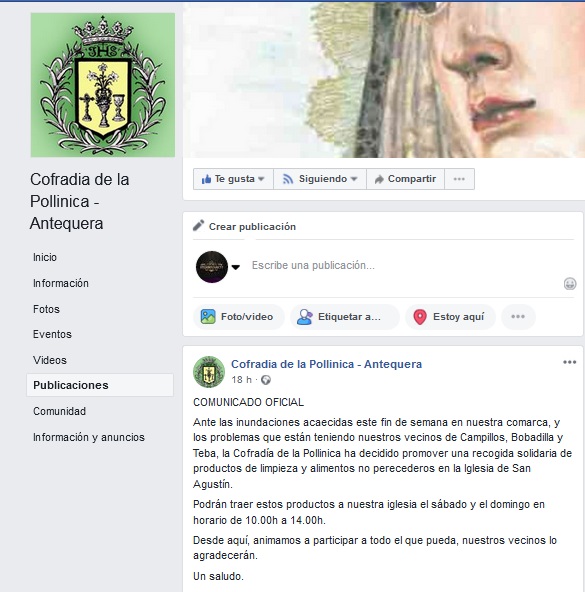Open the posting-as profile selector arrow
Screen dimensions: 585x592
tap(236, 267)
